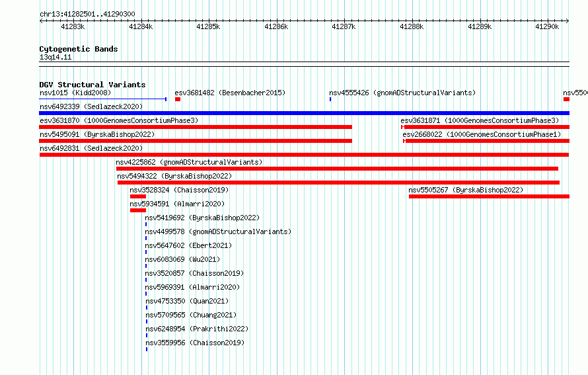
Task: Open the nsv6492339 (Sedlazeck2020) label
Action: tap(91, 106)
